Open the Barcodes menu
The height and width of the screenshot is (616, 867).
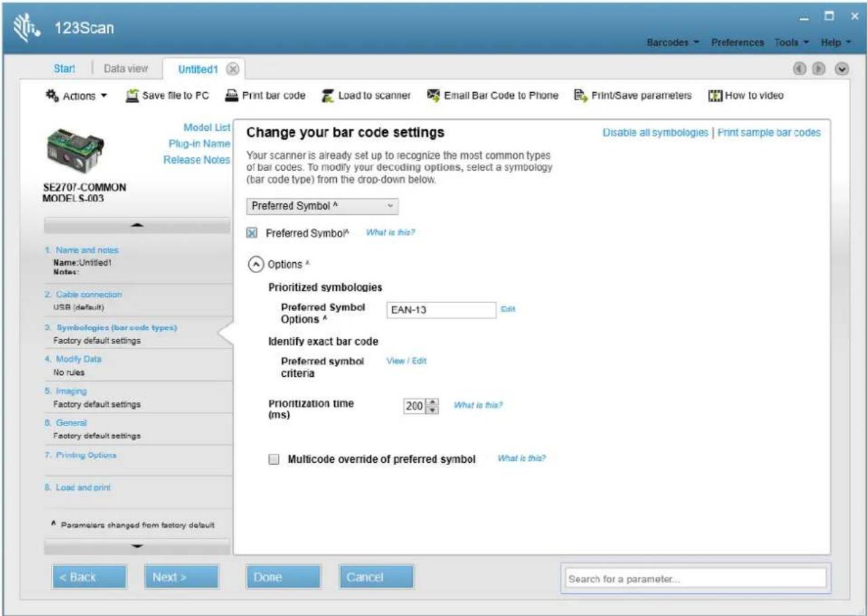[672, 42]
